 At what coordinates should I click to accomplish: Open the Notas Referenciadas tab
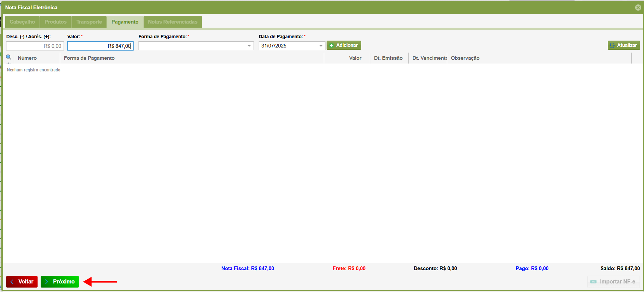click(x=173, y=22)
